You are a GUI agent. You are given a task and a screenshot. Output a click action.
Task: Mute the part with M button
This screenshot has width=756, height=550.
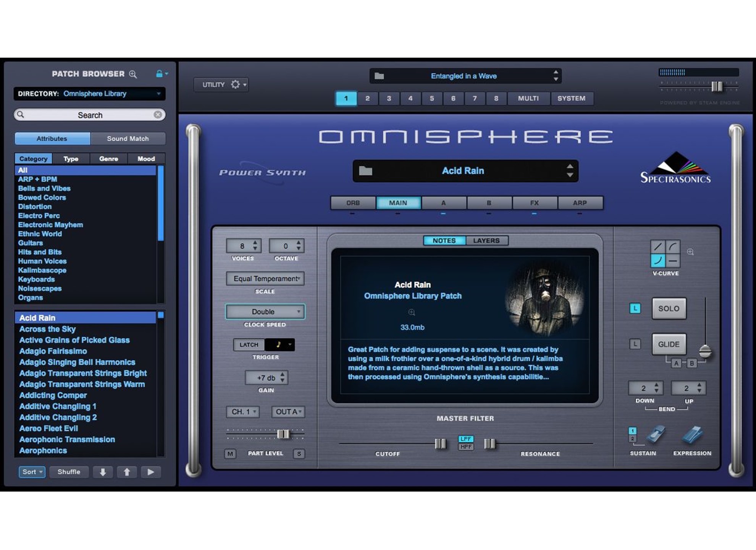click(230, 454)
